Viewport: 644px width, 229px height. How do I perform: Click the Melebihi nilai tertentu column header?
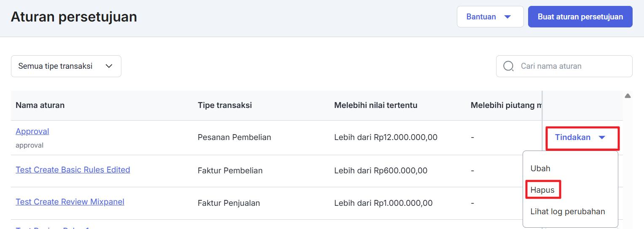point(376,105)
